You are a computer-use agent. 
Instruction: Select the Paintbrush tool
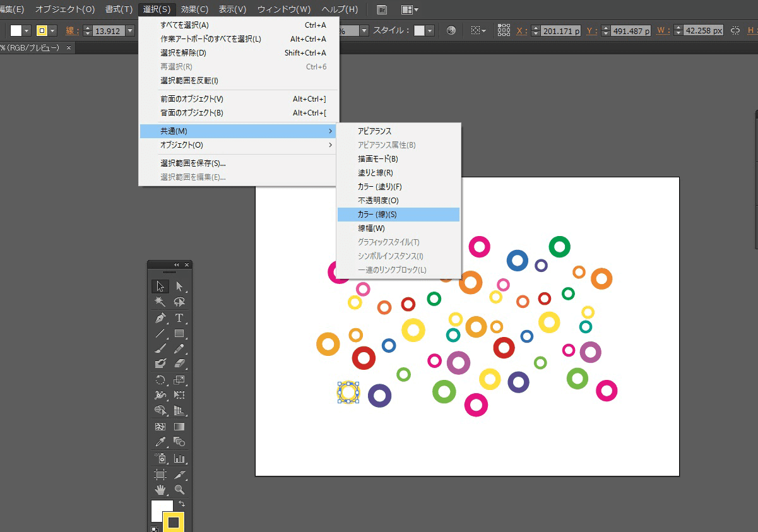[x=160, y=348]
